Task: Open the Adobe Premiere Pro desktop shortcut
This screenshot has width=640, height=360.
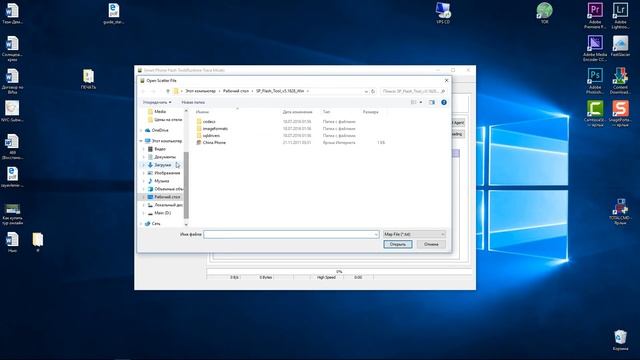Action: [595, 16]
